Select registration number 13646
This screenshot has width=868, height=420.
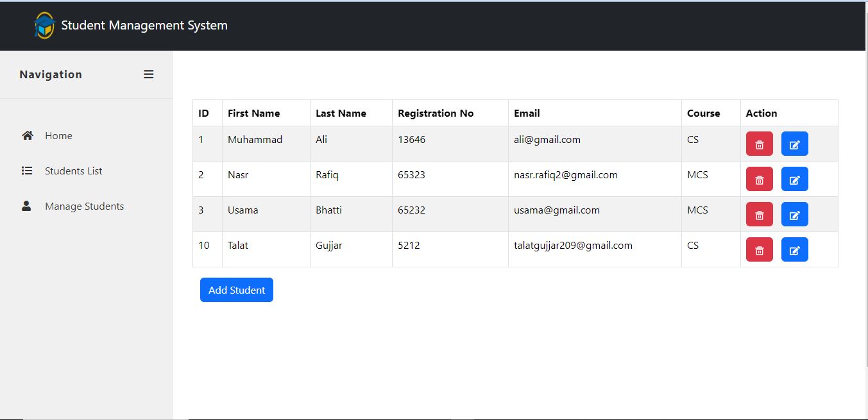450,144
